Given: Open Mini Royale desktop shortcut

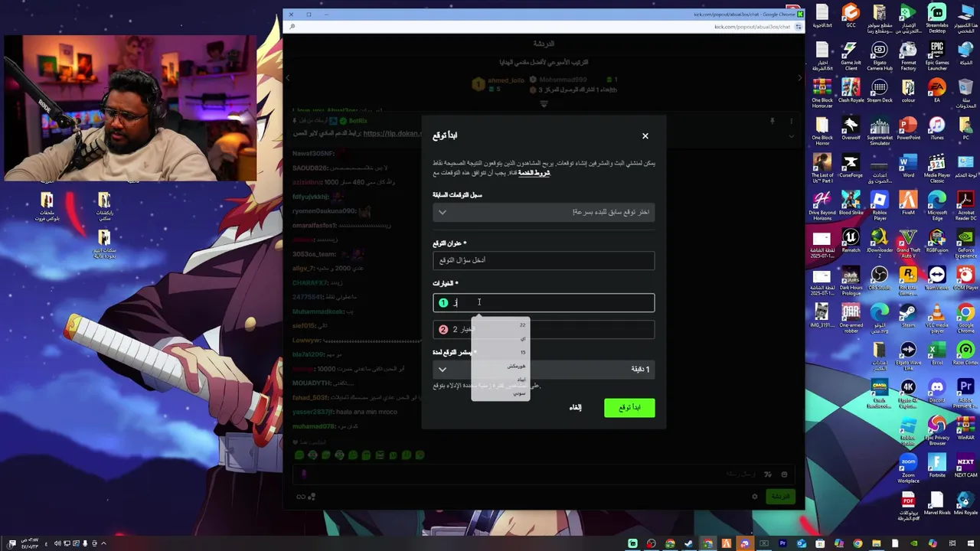Looking at the screenshot, I should (x=965, y=503).
